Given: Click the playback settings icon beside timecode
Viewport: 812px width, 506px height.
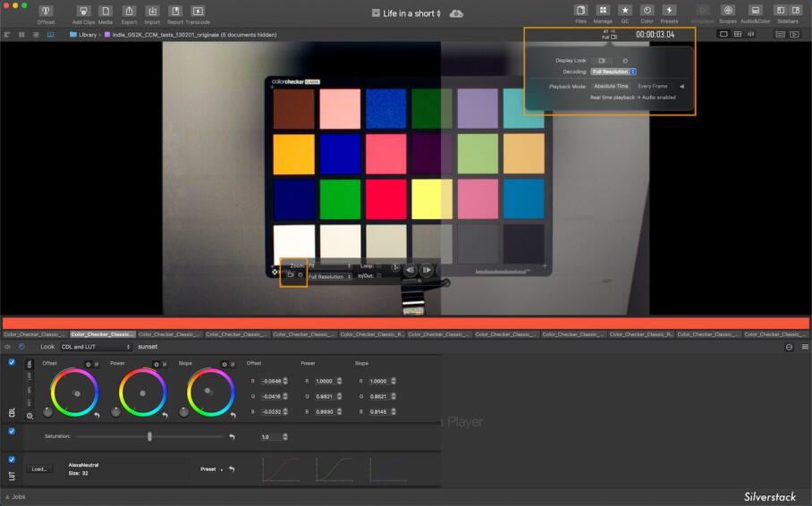Looking at the screenshot, I should click(x=610, y=34).
